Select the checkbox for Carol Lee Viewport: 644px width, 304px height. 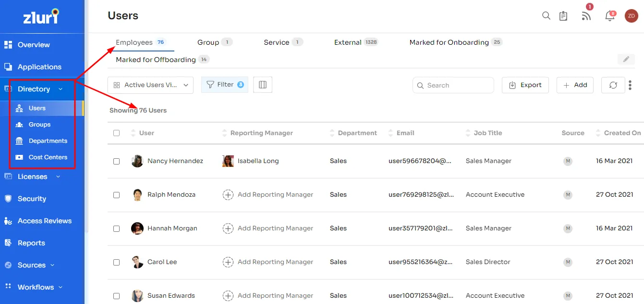coord(116,262)
